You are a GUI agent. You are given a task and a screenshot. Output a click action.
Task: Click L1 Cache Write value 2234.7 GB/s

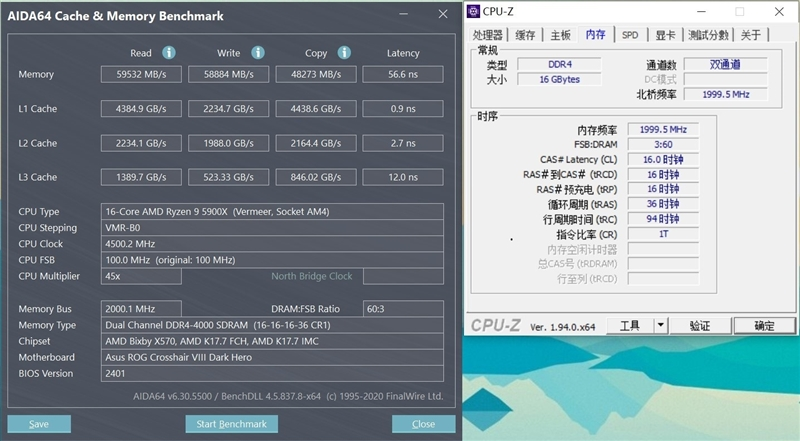coord(229,109)
